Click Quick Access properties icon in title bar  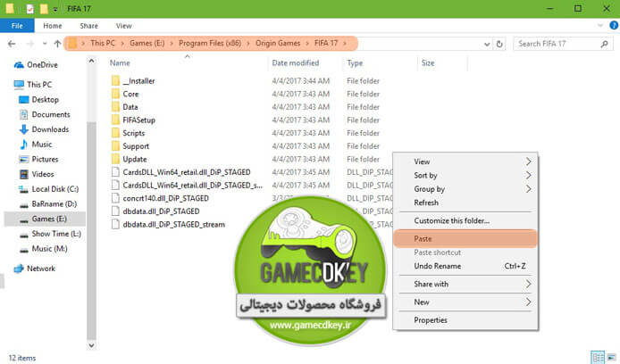click(30, 9)
